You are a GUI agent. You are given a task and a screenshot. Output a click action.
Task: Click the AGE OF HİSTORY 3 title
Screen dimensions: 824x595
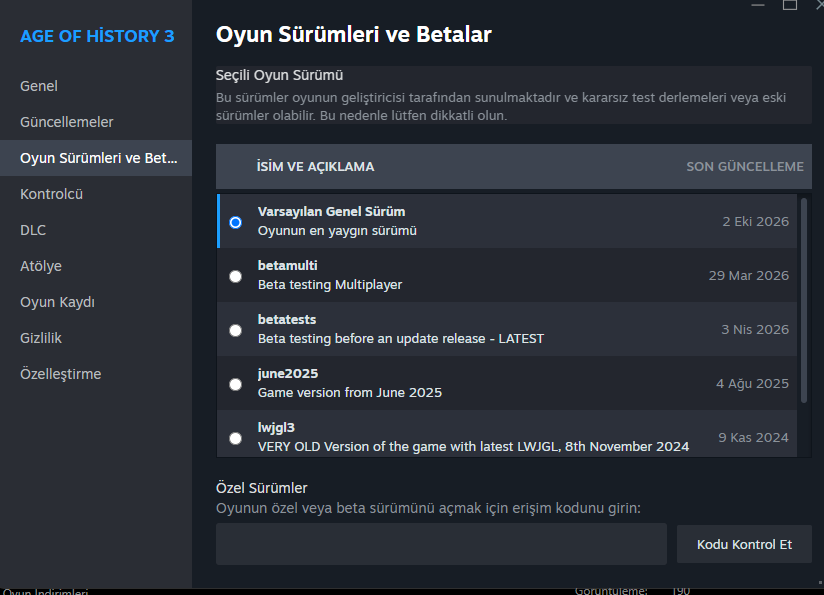(x=97, y=36)
